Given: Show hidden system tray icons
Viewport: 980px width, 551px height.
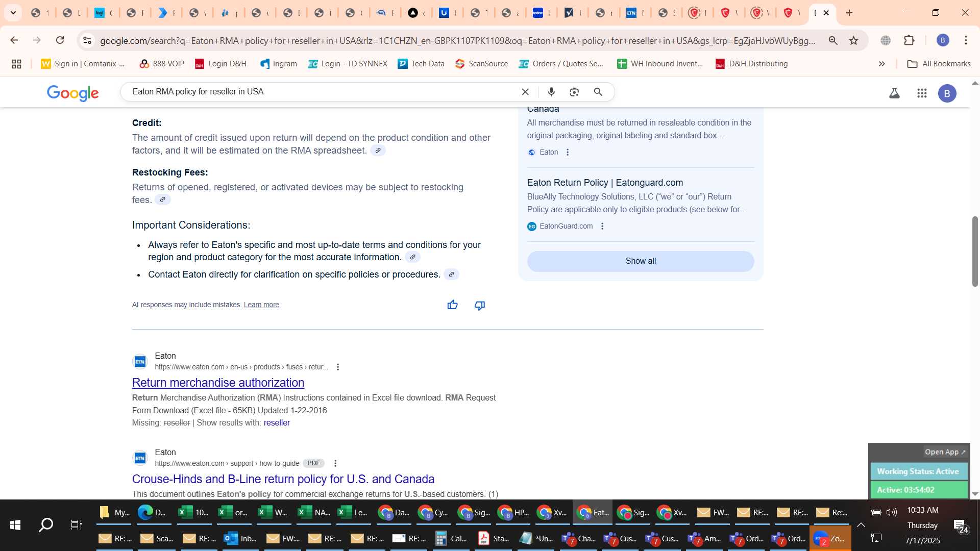Looking at the screenshot, I should click(861, 525).
